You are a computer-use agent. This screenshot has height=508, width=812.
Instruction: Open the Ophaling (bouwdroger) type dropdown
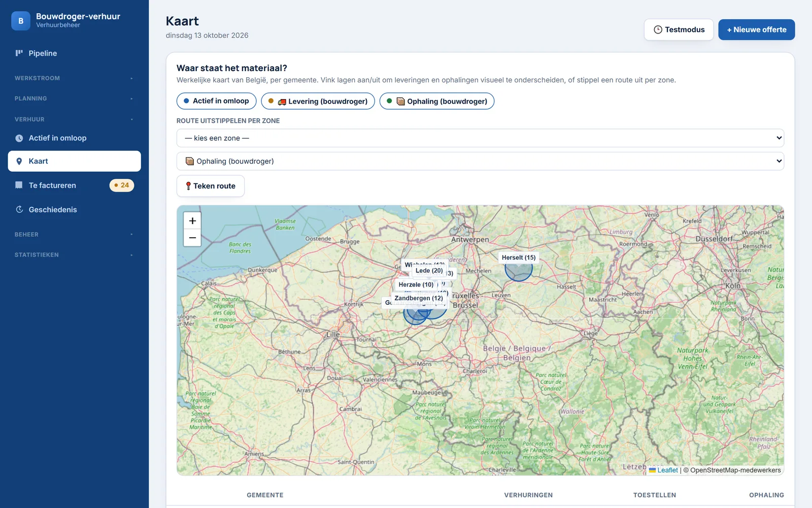pyautogui.click(x=480, y=161)
